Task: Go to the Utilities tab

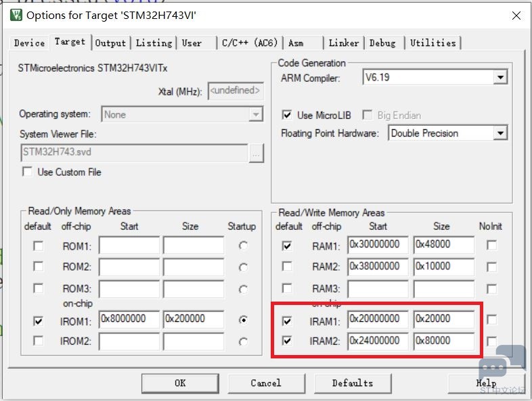Action: point(433,43)
